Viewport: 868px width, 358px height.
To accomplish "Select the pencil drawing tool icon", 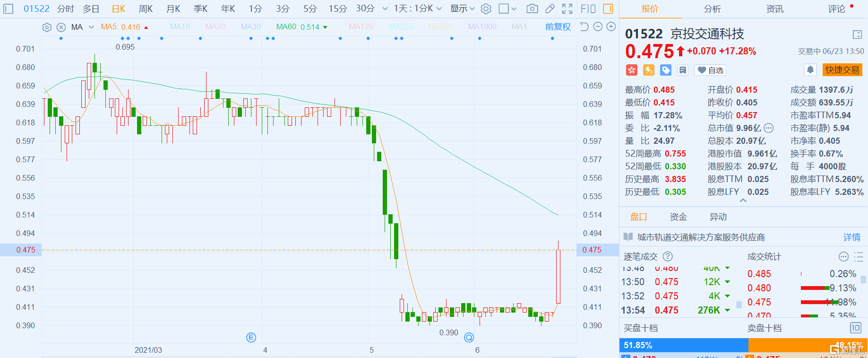I will tap(550, 9).
